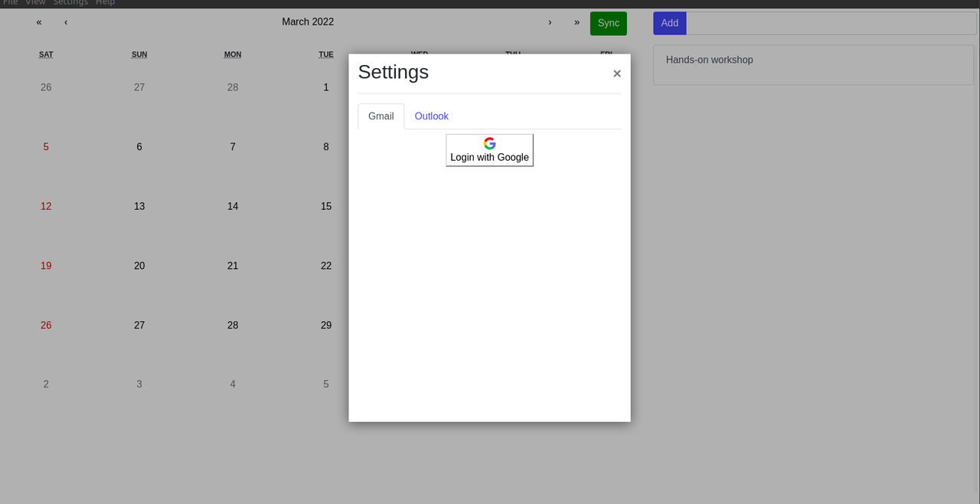This screenshot has height=504, width=980.
Task: Click the blue Add button
Action: pos(670,23)
